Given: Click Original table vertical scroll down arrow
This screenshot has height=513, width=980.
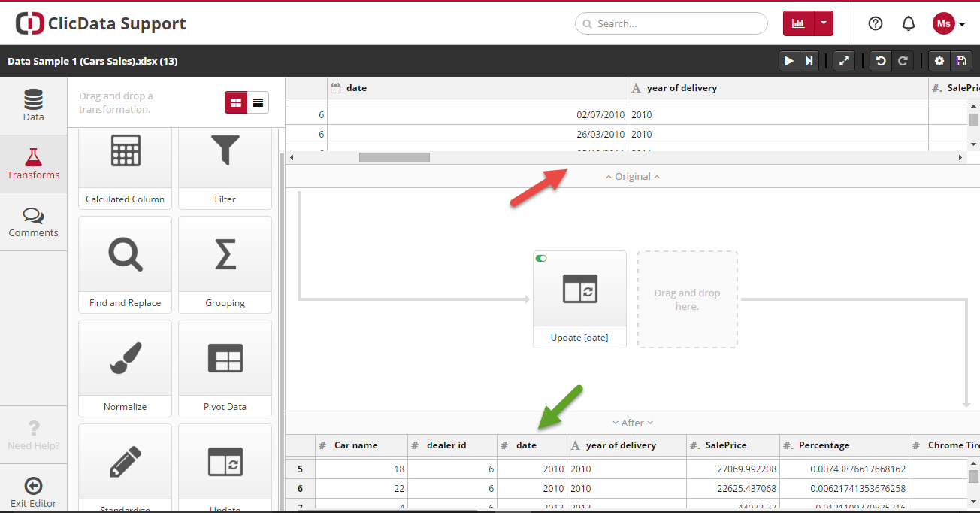Looking at the screenshot, I should 973,144.
